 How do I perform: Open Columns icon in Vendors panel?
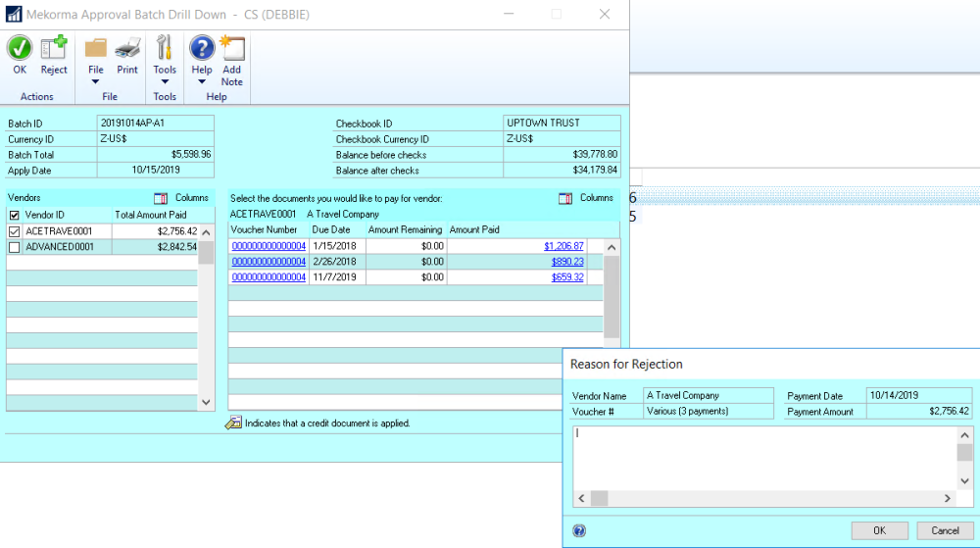162,198
